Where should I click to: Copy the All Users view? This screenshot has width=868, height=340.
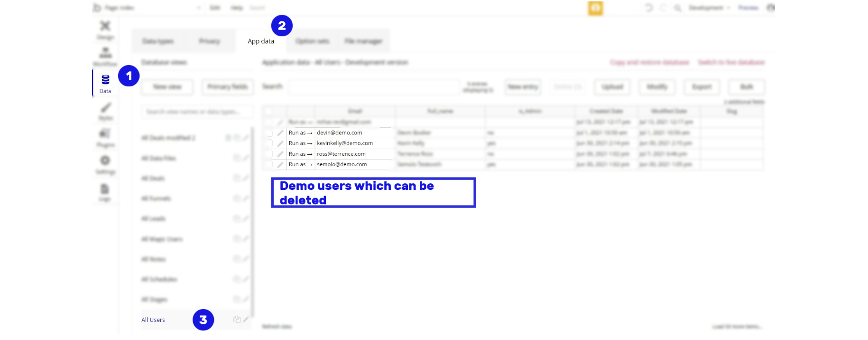tap(237, 320)
